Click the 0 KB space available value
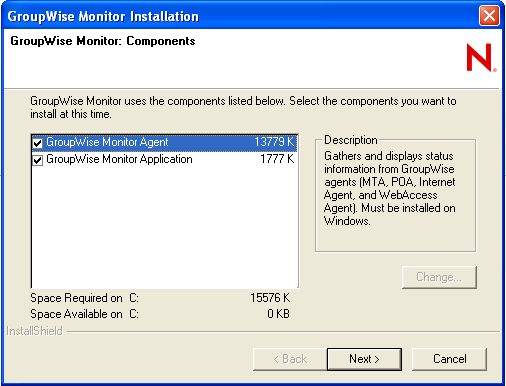The width and height of the screenshot is (506, 386). click(278, 314)
